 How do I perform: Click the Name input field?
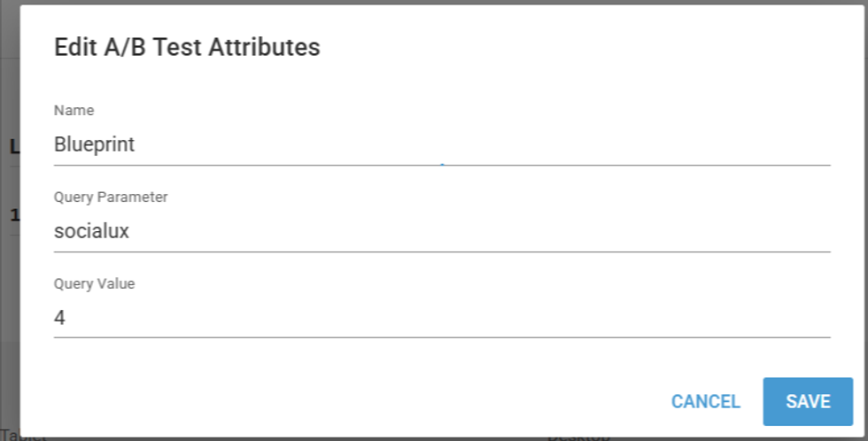pyautogui.click(x=441, y=145)
